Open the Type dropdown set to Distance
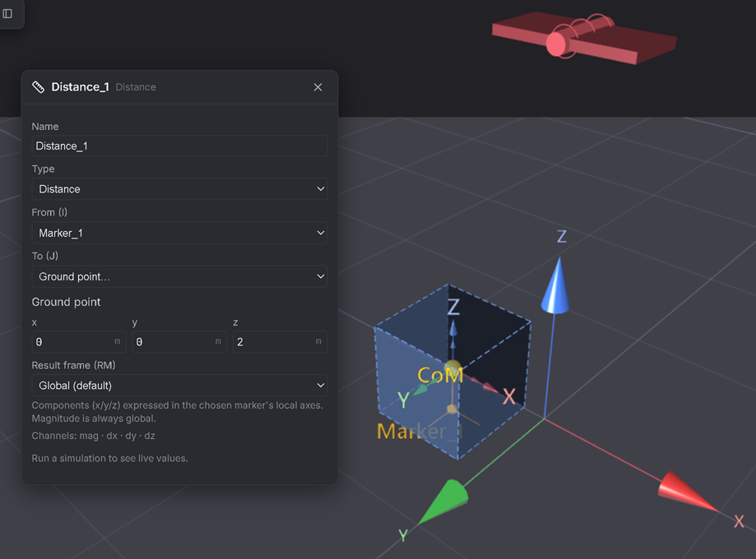This screenshot has width=756, height=559. tap(179, 189)
